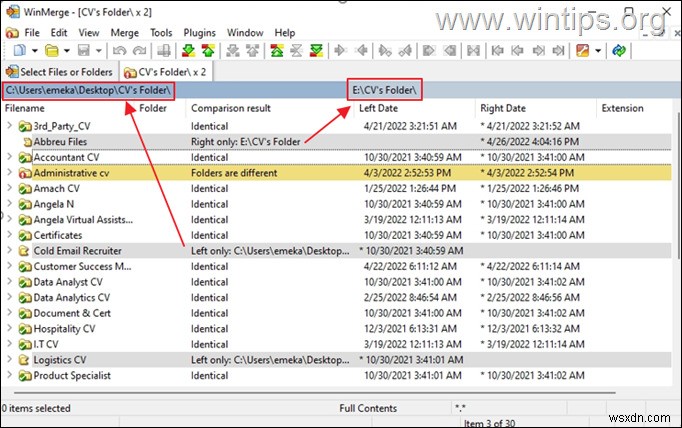Click "Folders are different" result cell

pyautogui.click(x=234, y=173)
